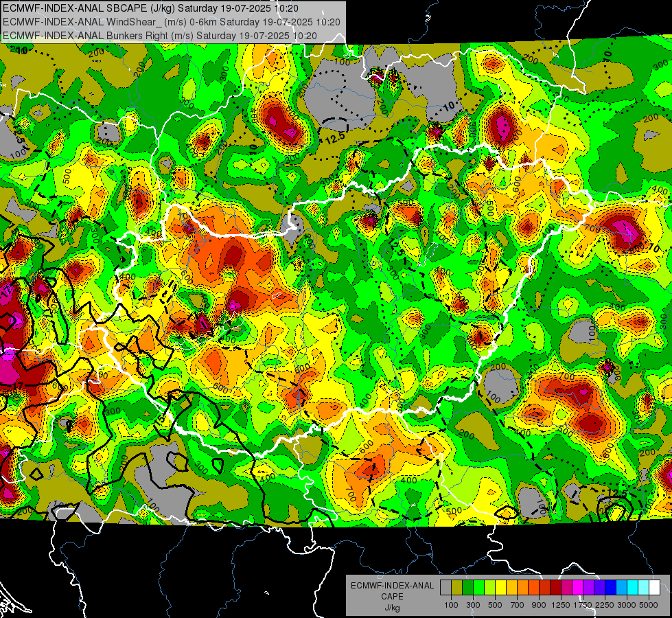Click the legend value 700
Viewport: 672px width, 618px height.
[518, 605]
